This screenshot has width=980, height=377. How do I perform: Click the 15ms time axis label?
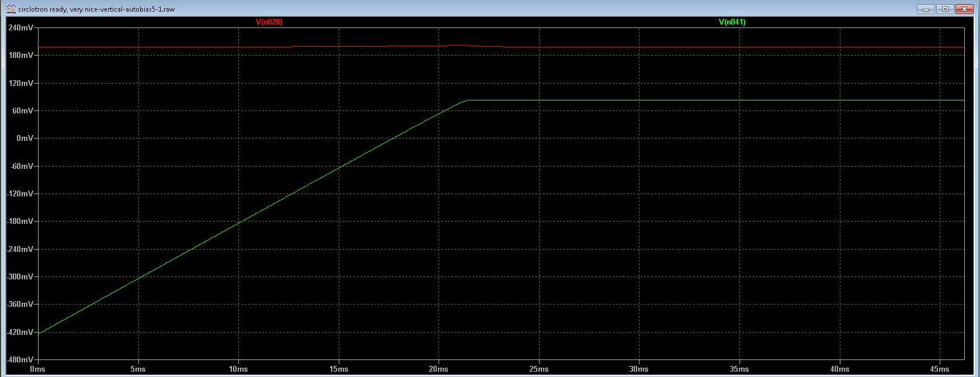(339, 369)
